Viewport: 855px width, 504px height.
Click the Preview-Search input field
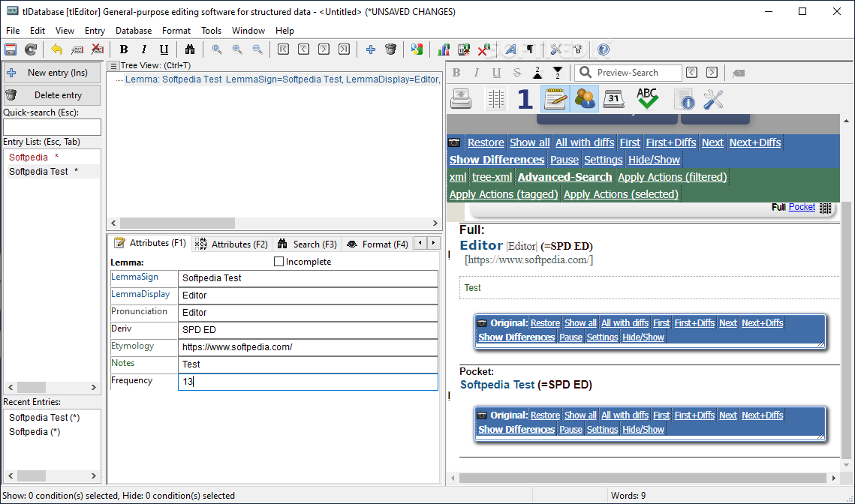pyautogui.click(x=628, y=73)
